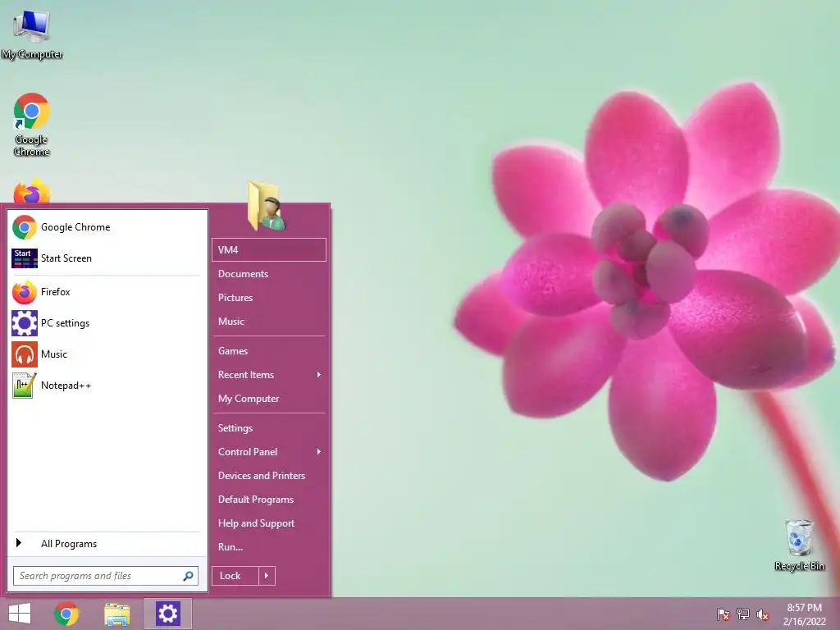Click the network status tray icon

click(743, 614)
